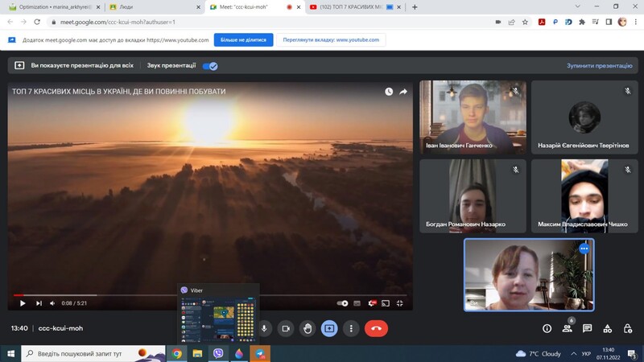Show the participants people panel
644x362 pixels.
568,328
